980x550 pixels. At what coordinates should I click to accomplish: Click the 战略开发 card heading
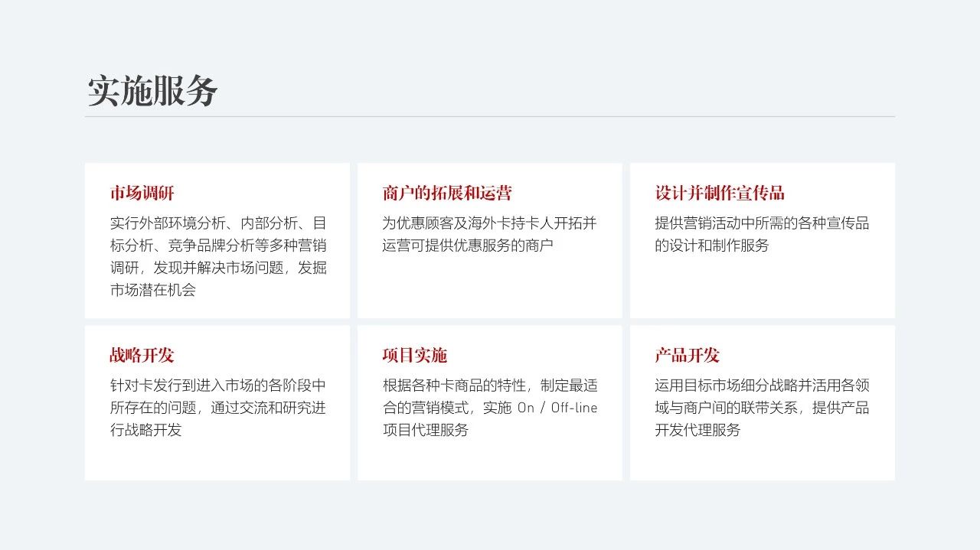click(x=142, y=355)
